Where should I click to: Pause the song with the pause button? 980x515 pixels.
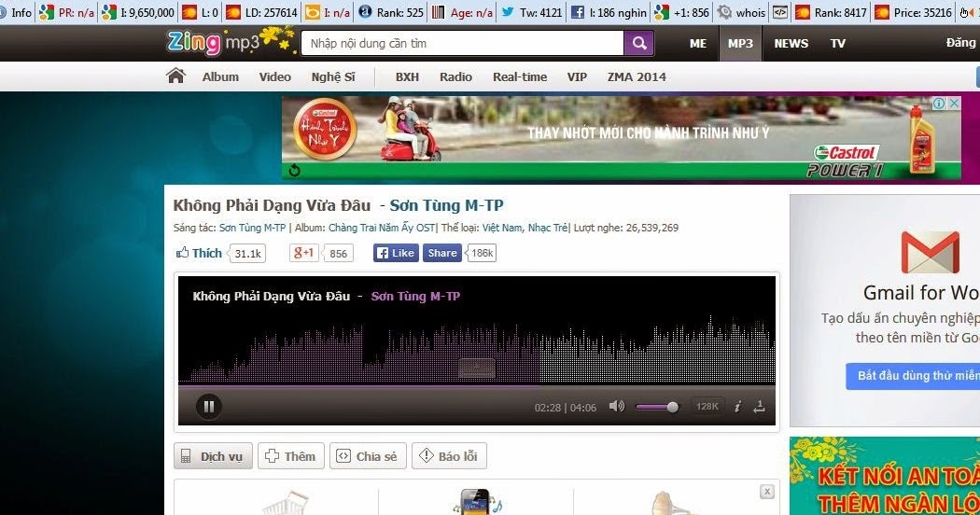pyautogui.click(x=209, y=407)
